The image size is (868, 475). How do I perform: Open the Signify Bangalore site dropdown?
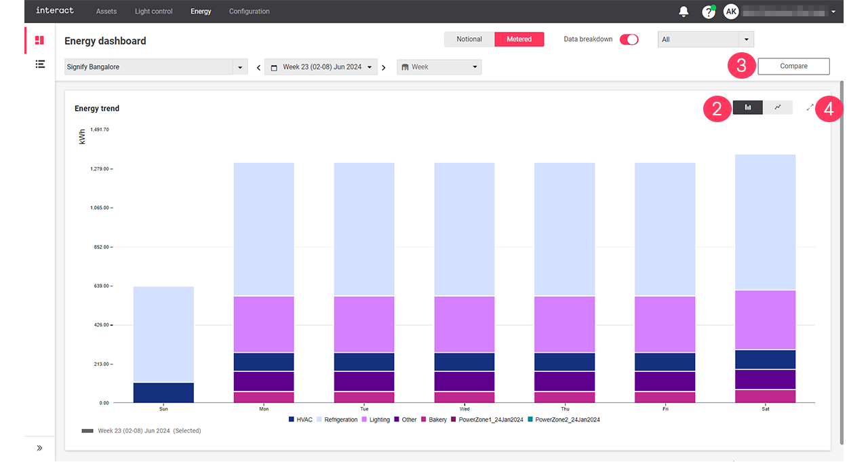[239, 66]
